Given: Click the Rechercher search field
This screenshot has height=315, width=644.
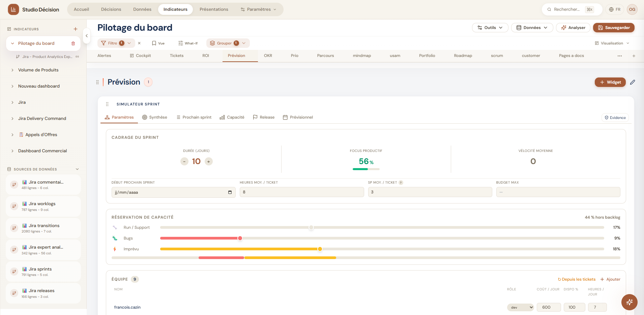Looking at the screenshot, I should coord(572,9).
